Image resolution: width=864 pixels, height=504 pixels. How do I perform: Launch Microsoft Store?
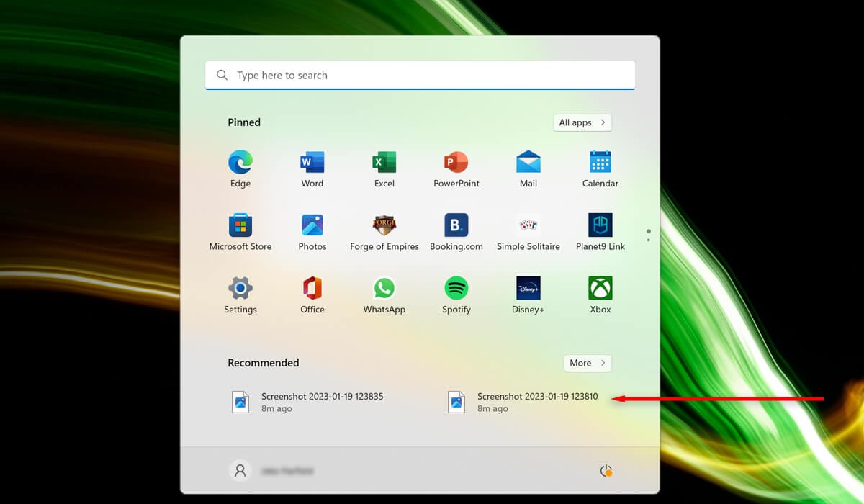[240, 225]
